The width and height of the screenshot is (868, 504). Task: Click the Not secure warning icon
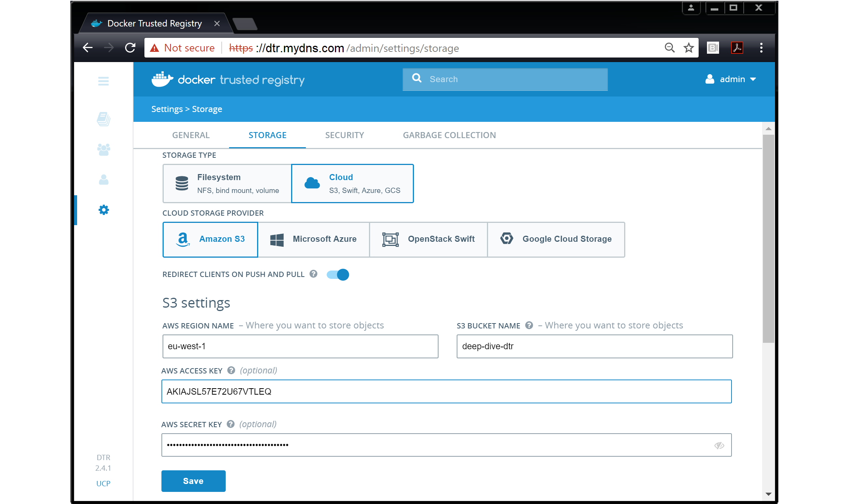click(x=154, y=48)
